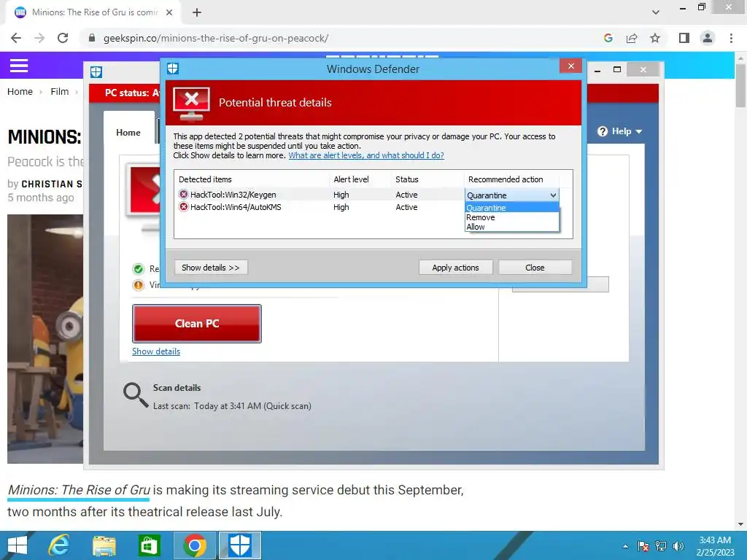
Task: Go to the Home breadcrumb on geekspin
Action: tap(20, 91)
